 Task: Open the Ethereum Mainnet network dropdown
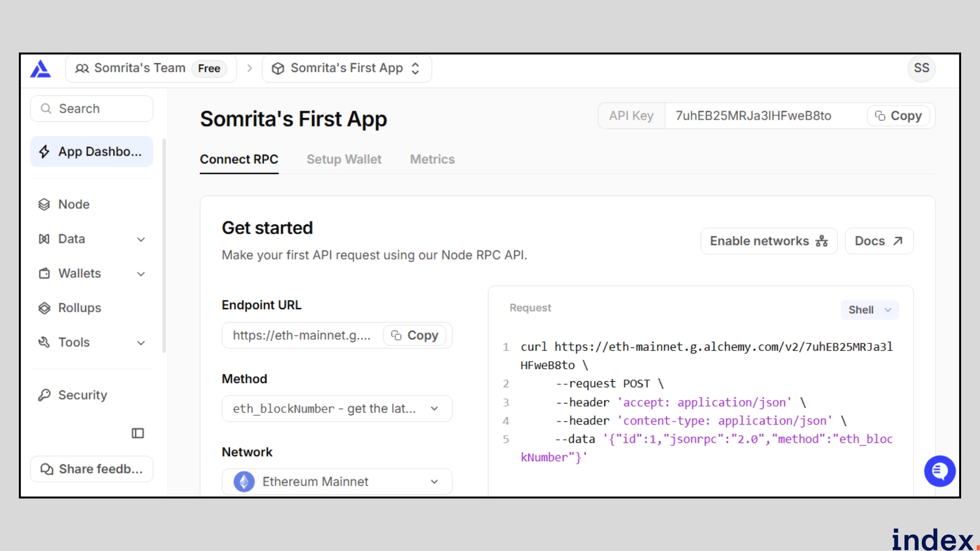[x=337, y=482]
